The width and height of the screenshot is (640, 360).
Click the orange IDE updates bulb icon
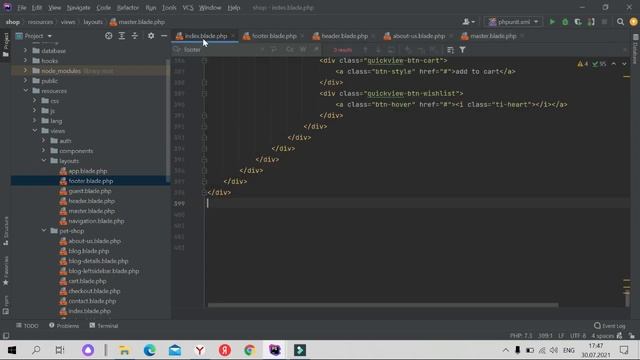[633, 22]
